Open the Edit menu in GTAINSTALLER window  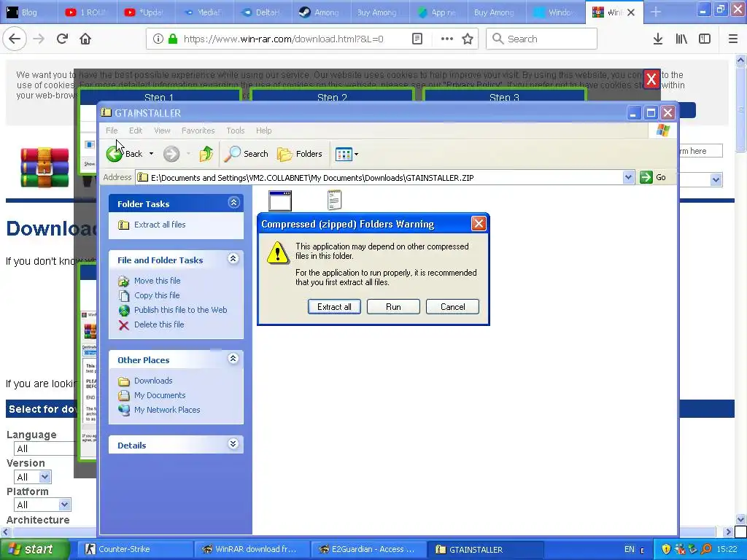[x=135, y=131]
